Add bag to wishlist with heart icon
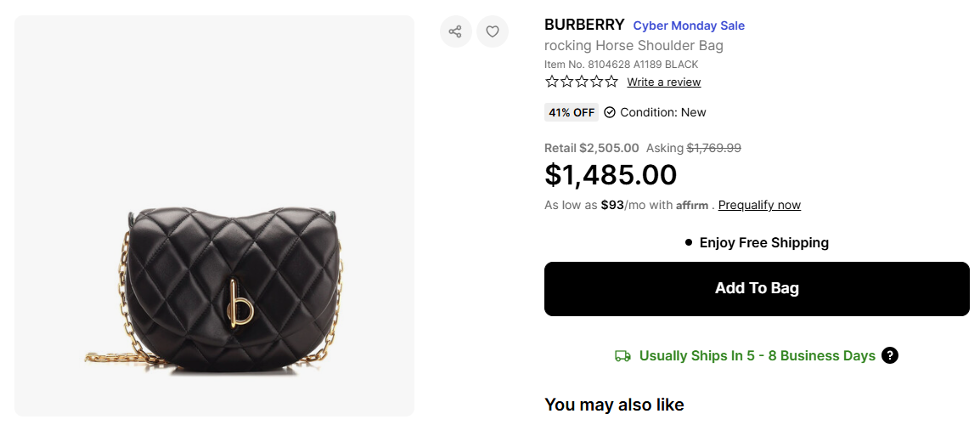 pos(493,31)
